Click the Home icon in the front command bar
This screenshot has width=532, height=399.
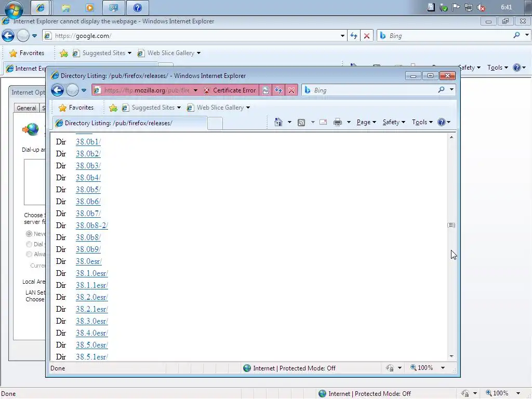[278, 122]
